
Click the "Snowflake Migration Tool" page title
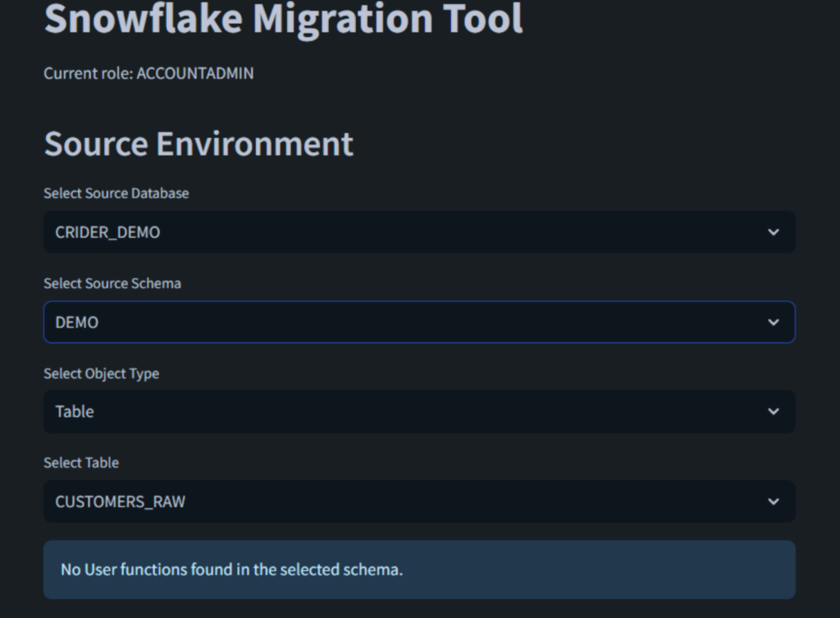pyautogui.click(x=283, y=20)
